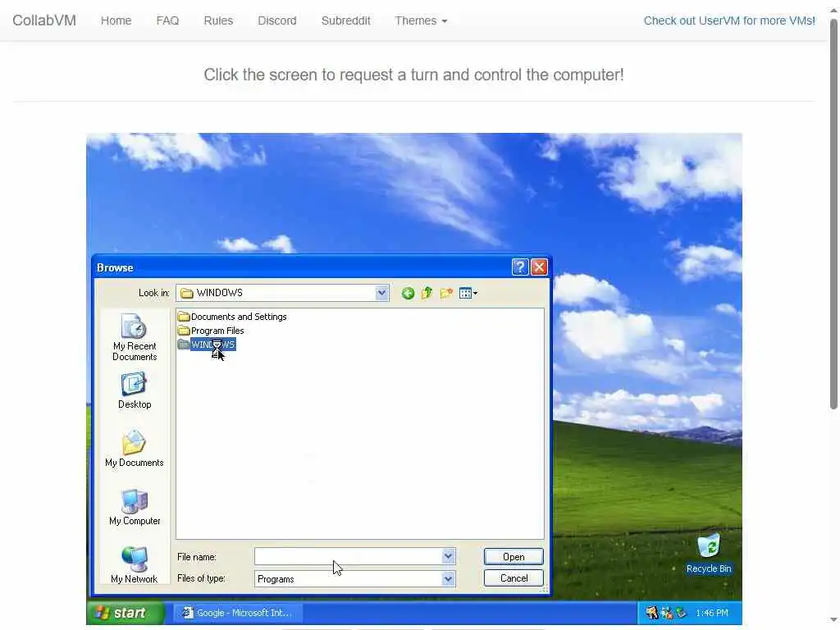Open My Recent Documents shortcut
This screenshot has width=840, height=630.
[135, 337]
